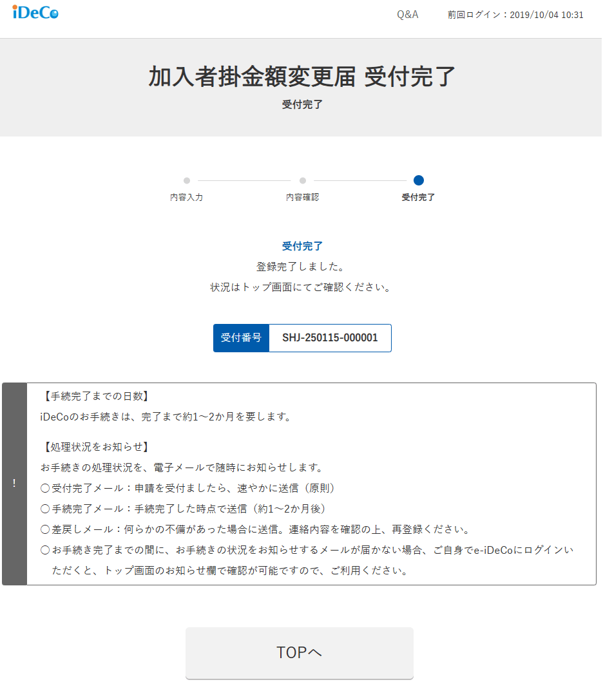603x700 pixels.
Task: Click the 内容入力 step dot
Action: point(187,181)
